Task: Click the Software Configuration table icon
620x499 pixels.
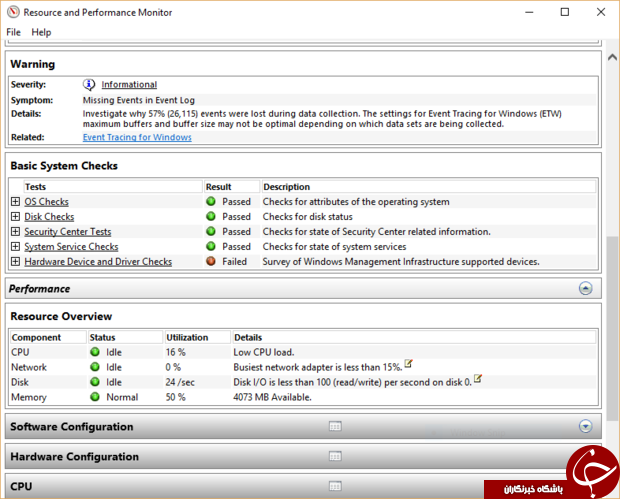Action: [x=335, y=427]
